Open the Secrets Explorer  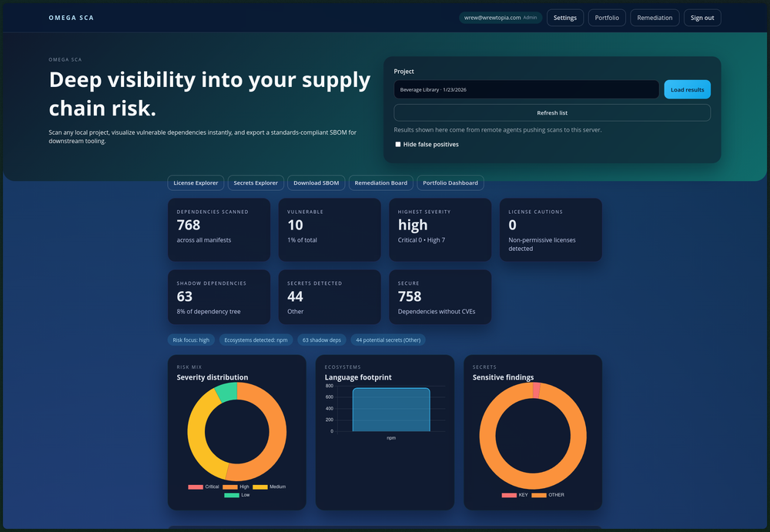coord(256,183)
